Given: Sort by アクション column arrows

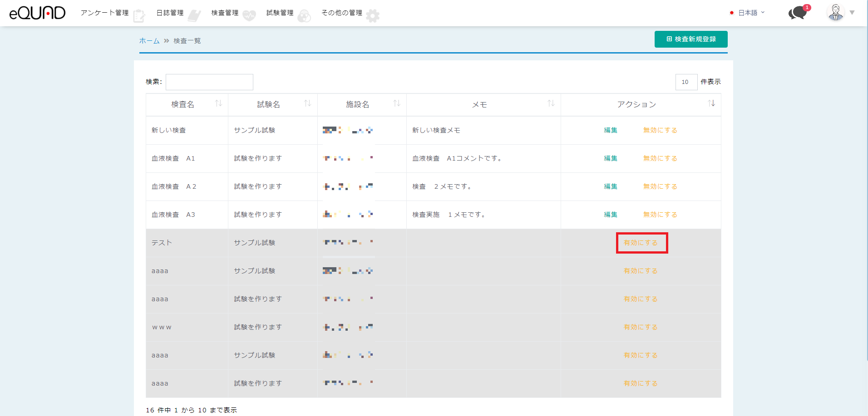Looking at the screenshot, I should (711, 104).
